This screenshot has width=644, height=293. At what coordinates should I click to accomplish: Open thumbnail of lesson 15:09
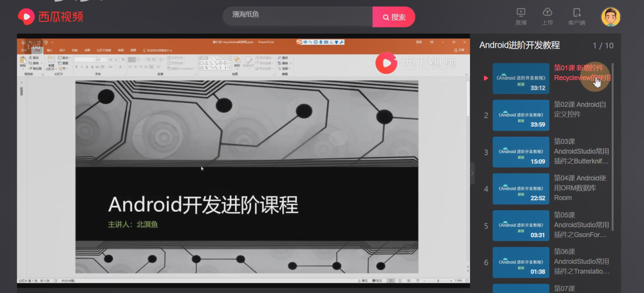point(521,152)
